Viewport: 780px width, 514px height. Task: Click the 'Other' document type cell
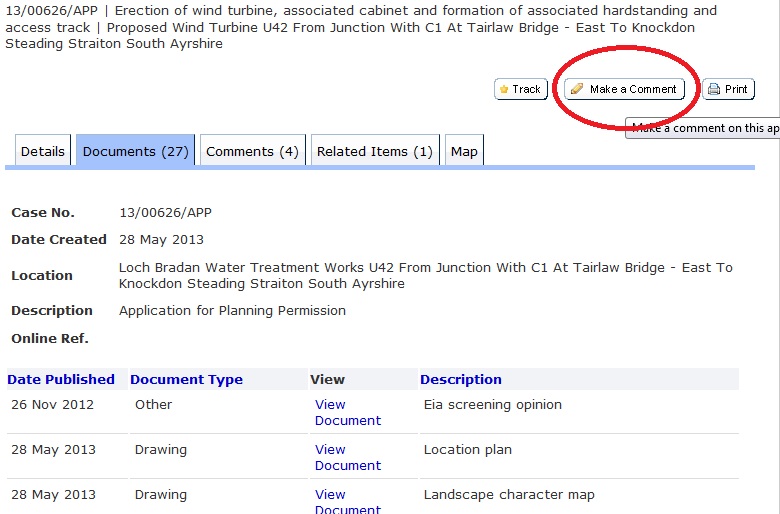pos(153,405)
